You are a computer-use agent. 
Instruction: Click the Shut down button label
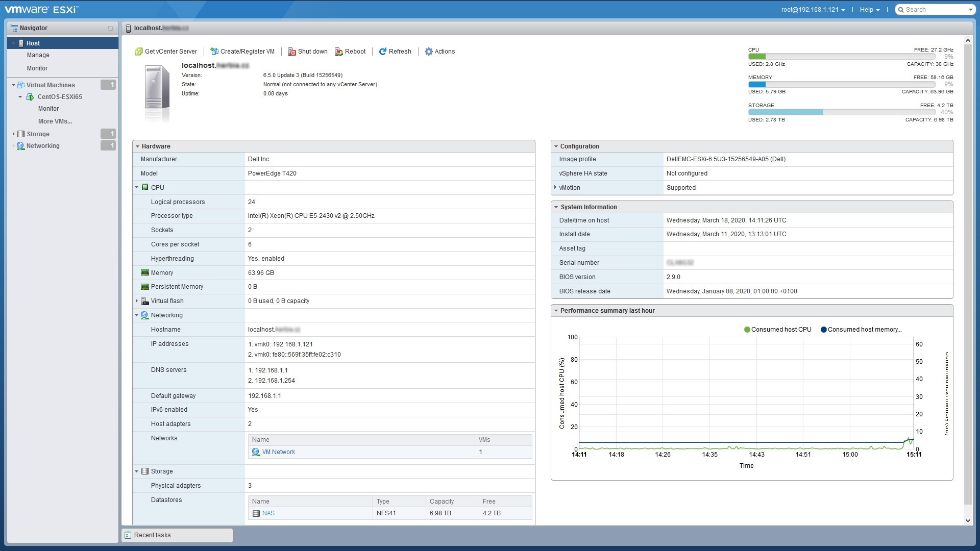click(313, 52)
